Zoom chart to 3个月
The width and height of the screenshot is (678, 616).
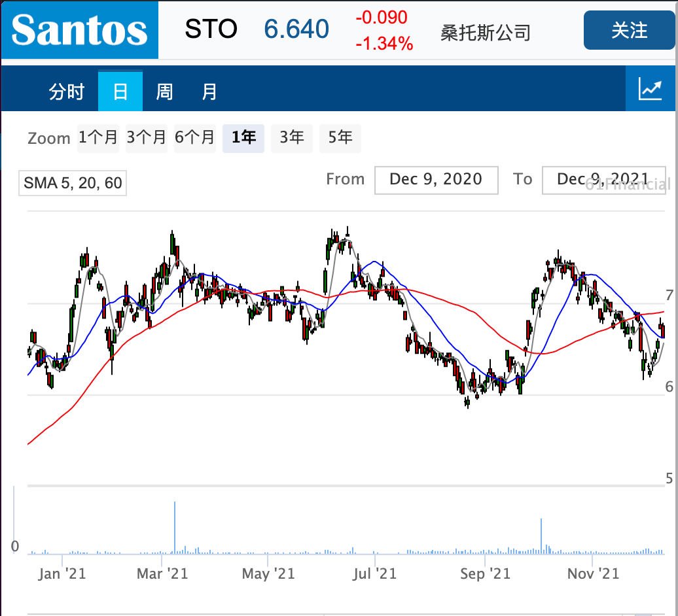[146, 138]
